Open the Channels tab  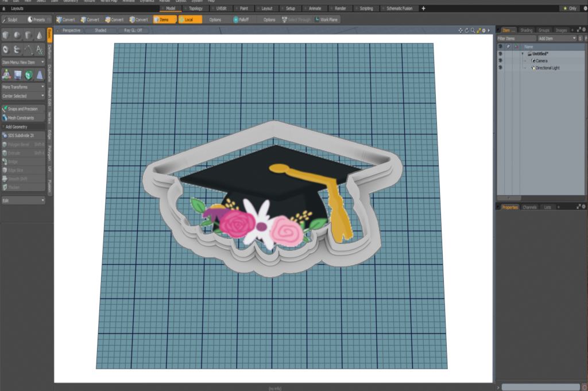tap(529, 207)
